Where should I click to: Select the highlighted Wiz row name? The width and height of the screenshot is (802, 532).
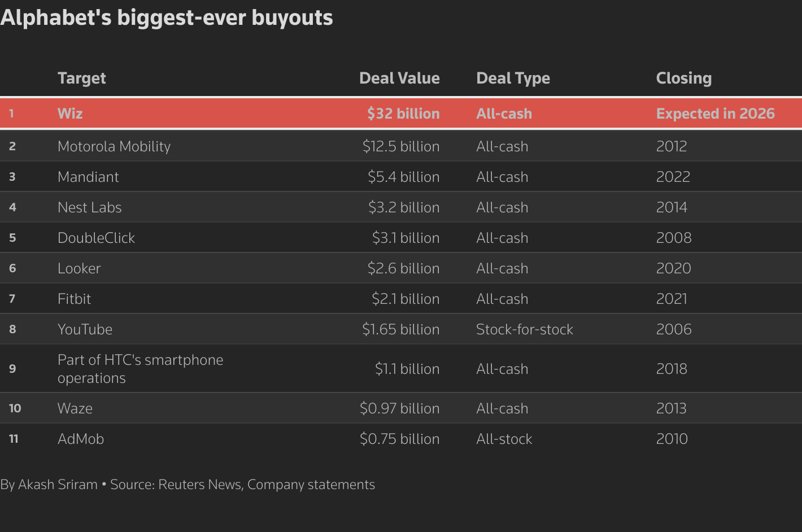point(70,114)
